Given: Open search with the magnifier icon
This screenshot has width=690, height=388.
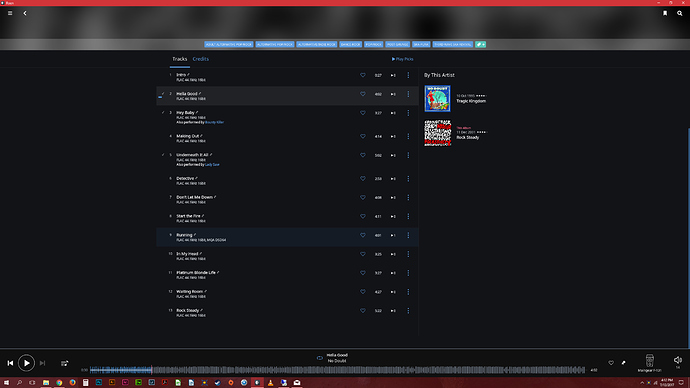Looking at the screenshot, I should pos(679,13).
